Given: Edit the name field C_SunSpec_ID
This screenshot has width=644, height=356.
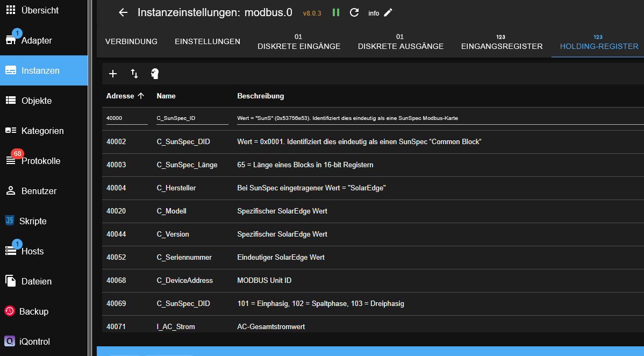Looking at the screenshot, I should coord(192,118).
